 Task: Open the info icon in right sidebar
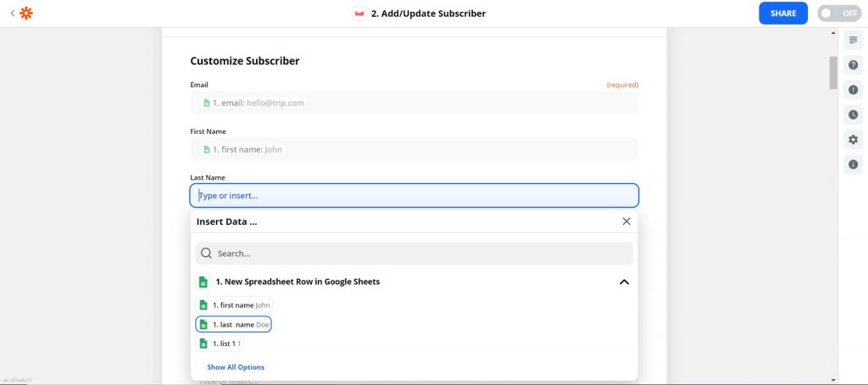pyautogui.click(x=853, y=165)
